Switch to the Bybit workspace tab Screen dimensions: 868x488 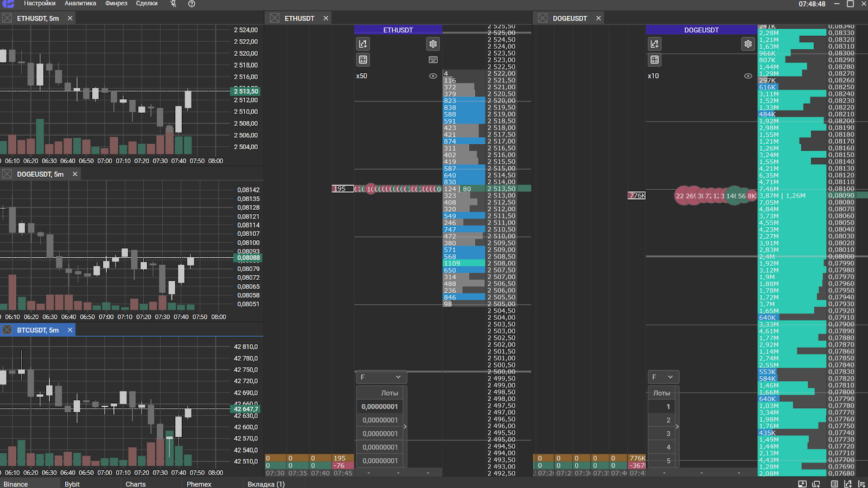pos(72,484)
